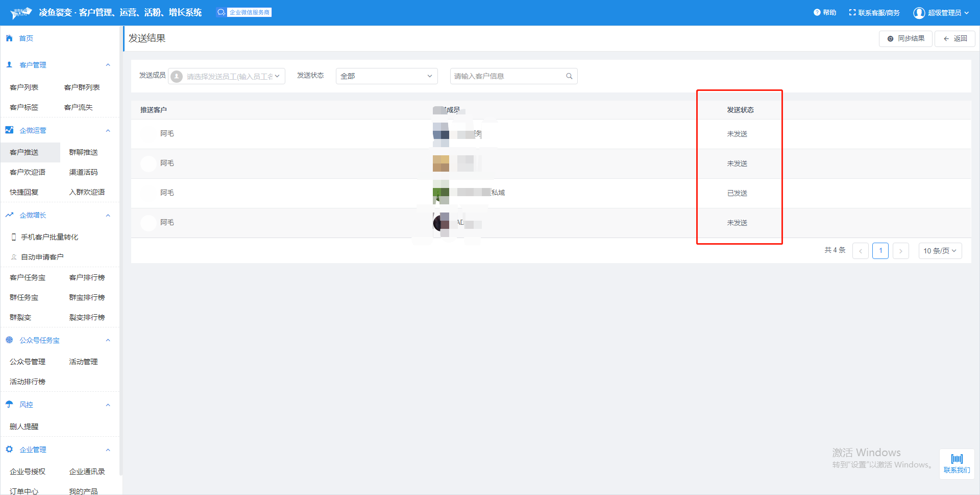Click the risk control umbrella icon
Screen dimensions: 980x495
point(9,405)
